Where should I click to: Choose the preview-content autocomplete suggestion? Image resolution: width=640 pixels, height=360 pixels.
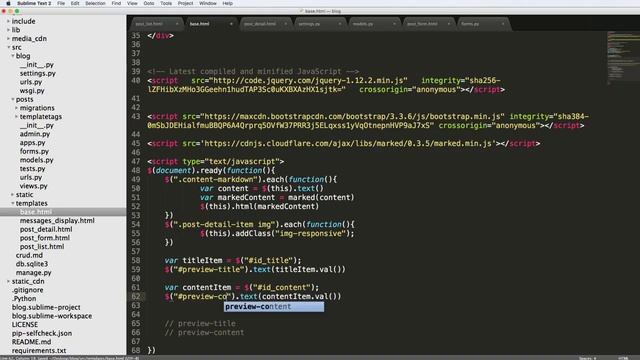(274, 307)
